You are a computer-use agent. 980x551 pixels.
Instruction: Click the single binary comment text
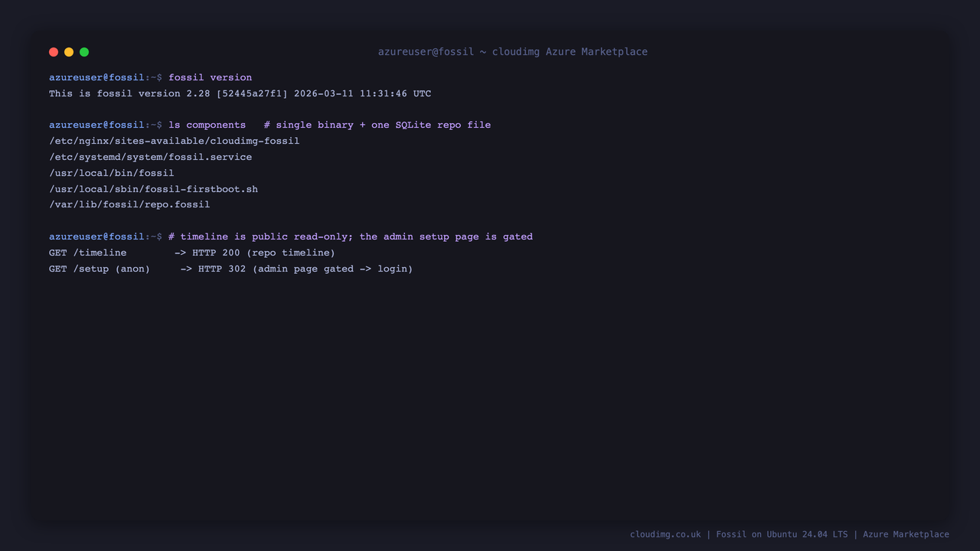(x=377, y=125)
